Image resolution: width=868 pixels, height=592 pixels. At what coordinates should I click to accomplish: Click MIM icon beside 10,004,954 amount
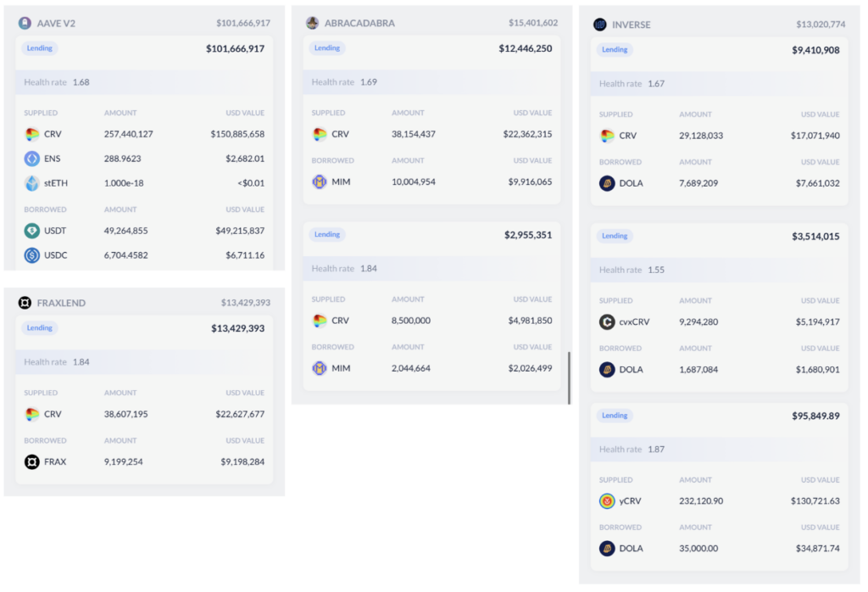tap(320, 182)
